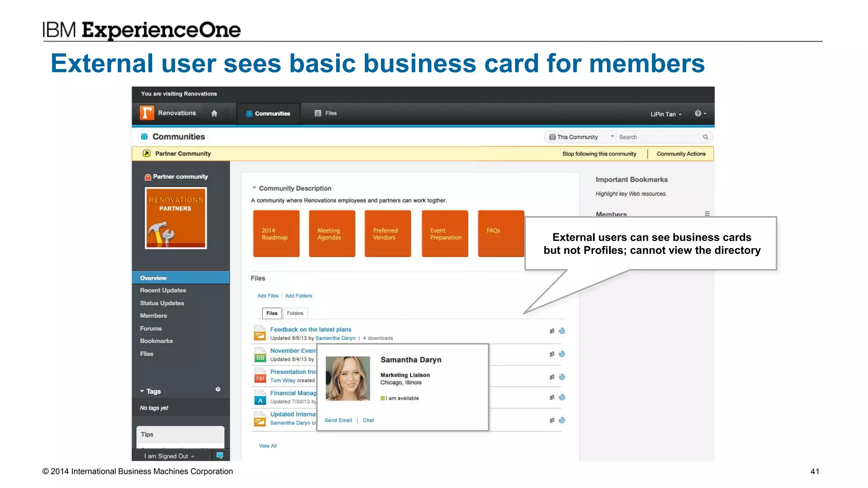
Task: Click the Renovations brand name in header
Action: point(177,113)
